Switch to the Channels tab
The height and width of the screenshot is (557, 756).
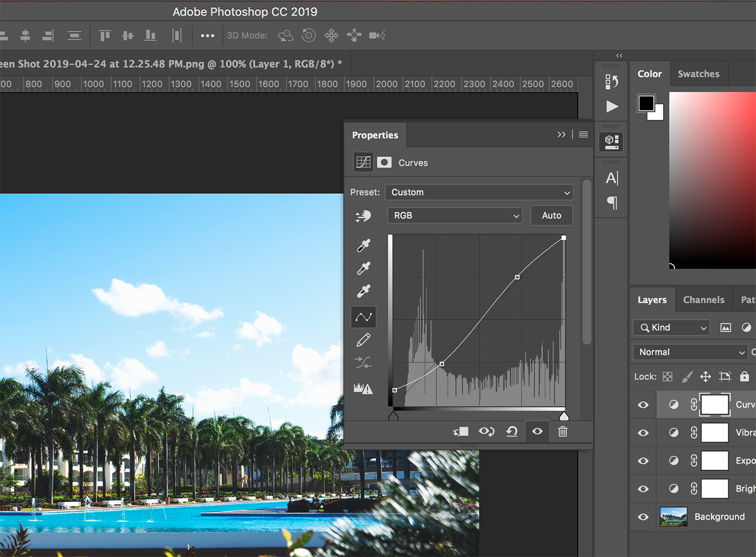pos(704,300)
